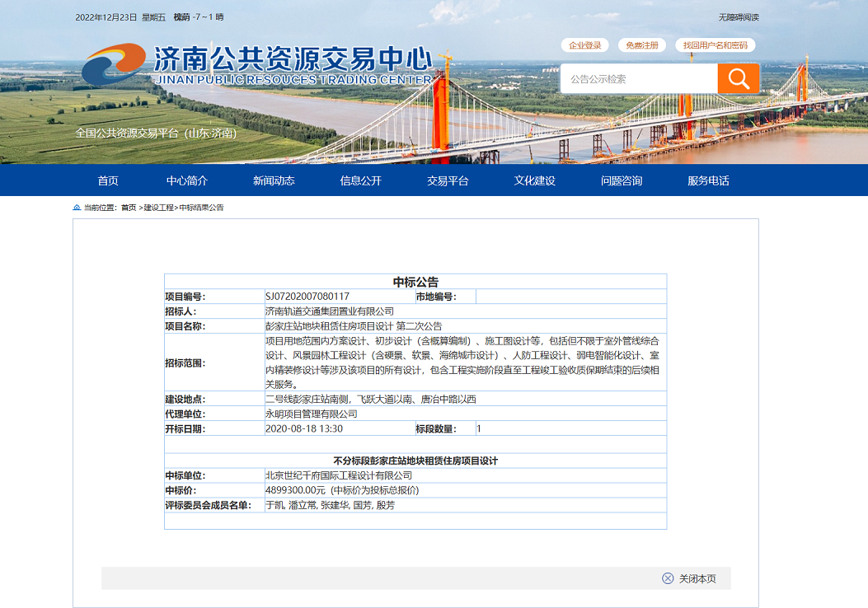Image resolution: width=868 pixels, height=608 pixels.
Task: Click the circled X close-page icon
Action: point(668,578)
